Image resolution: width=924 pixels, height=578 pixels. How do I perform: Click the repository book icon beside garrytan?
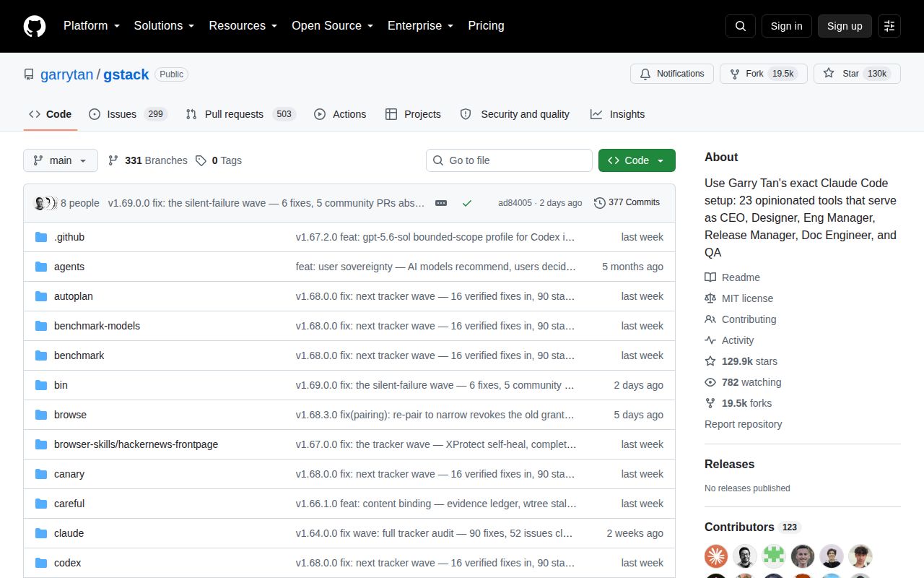(x=29, y=74)
